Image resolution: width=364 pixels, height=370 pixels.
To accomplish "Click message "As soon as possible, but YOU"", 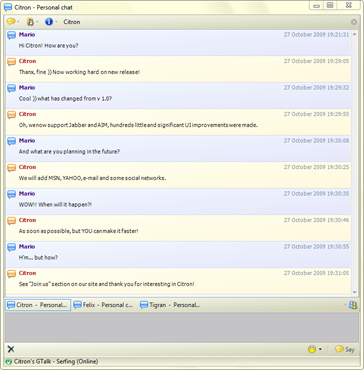I will tap(78, 231).
